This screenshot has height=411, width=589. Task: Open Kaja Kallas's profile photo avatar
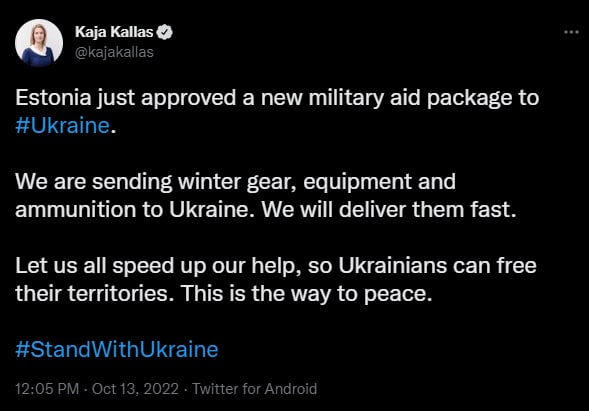[39, 43]
